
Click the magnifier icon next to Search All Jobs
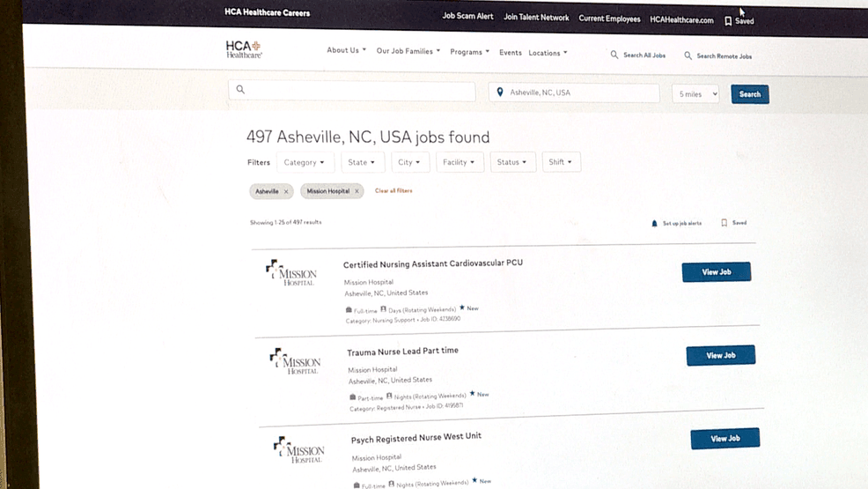[614, 55]
